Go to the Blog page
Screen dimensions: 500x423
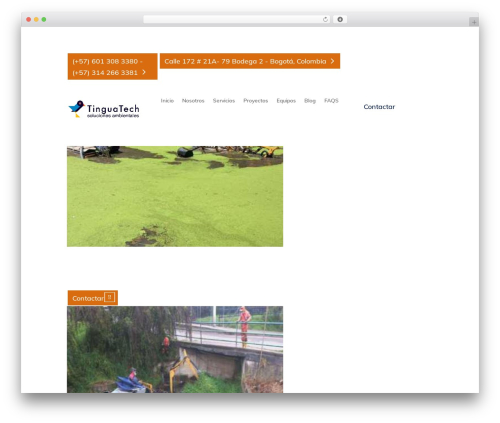pos(310,100)
